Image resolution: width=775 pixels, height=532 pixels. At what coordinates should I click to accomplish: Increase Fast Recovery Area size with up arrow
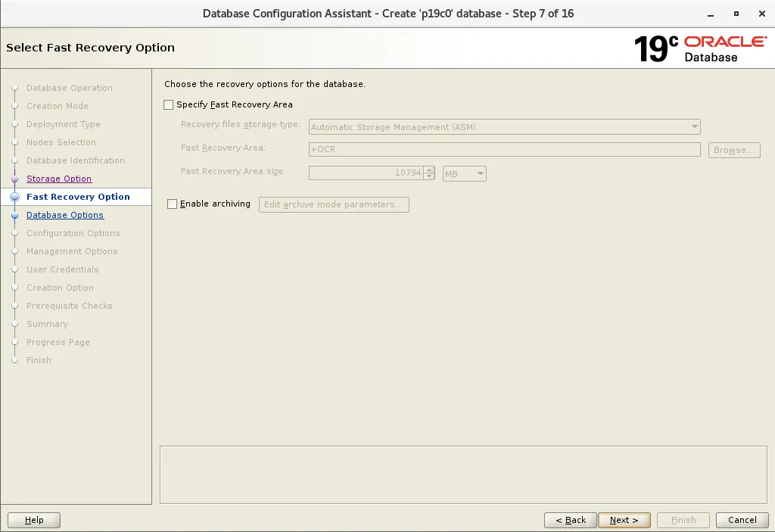click(430, 170)
